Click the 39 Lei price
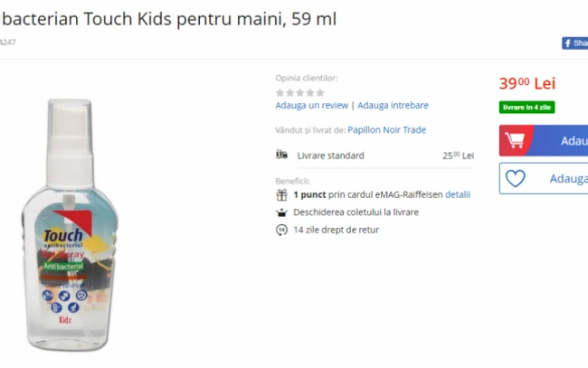Screen dimensions: 588x368 coord(526,83)
